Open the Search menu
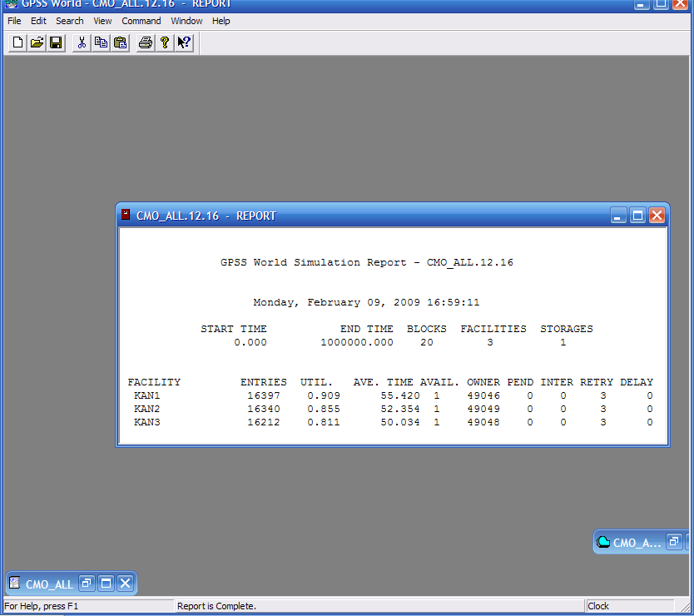Image resolution: width=694 pixels, height=616 pixels. point(70,21)
